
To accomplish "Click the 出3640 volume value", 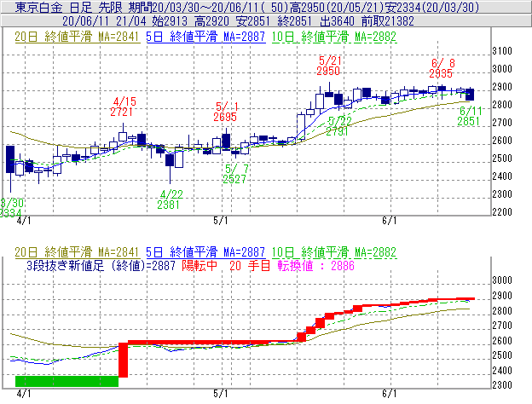I will [x=337, y=21].
